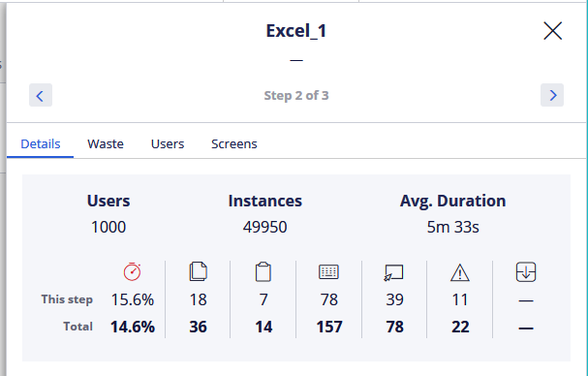Image resolution: width=588 pixels, height=376 pixels.
Task: Click the Instances value 49950
Action: [x=264, y=227]
